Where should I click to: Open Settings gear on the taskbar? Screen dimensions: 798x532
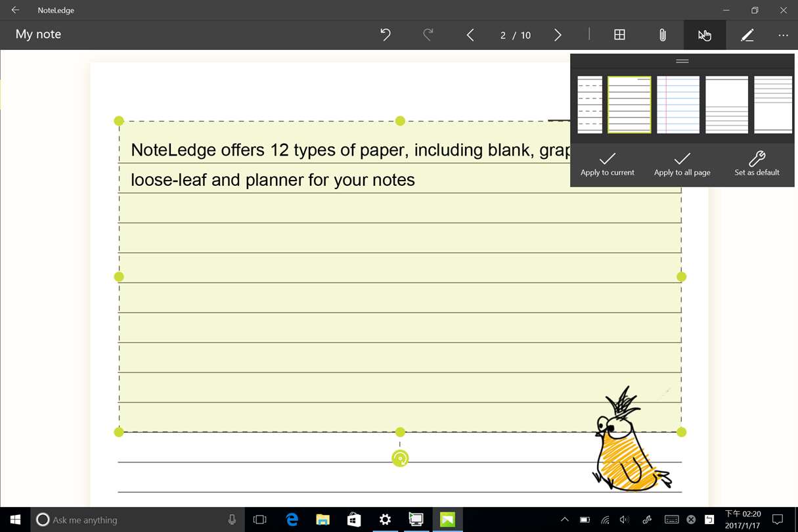click(385, 520)
